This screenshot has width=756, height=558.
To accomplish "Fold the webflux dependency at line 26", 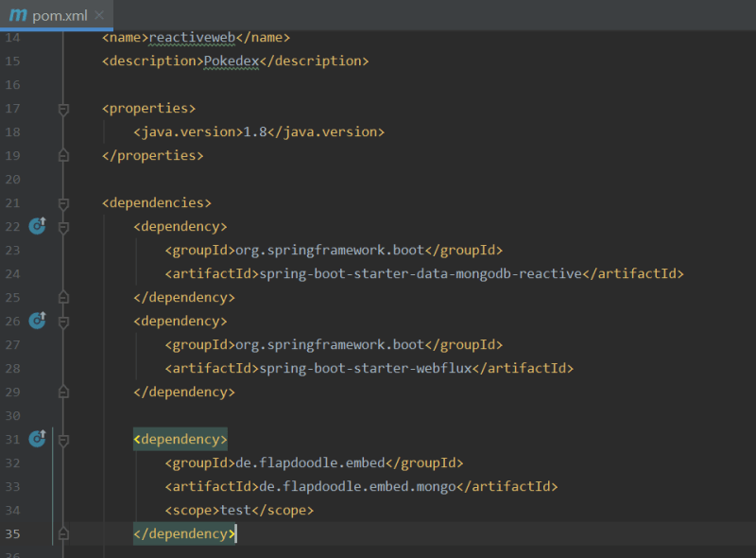I will (63, 322).
